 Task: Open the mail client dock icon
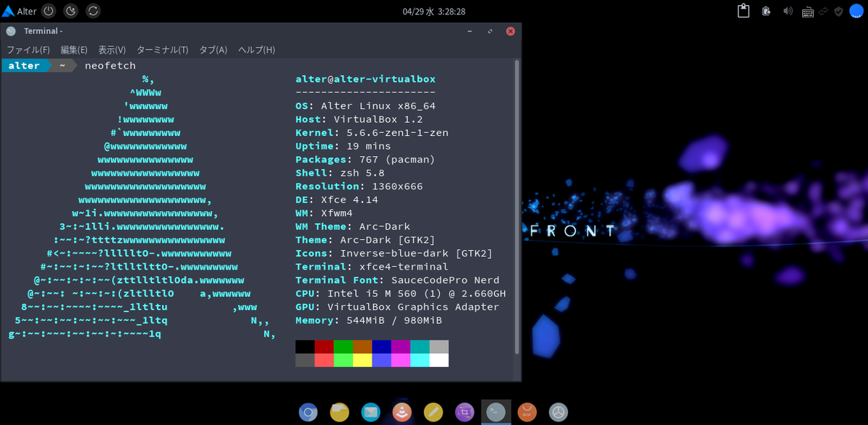pyautogui.click(x=371, y=412)
